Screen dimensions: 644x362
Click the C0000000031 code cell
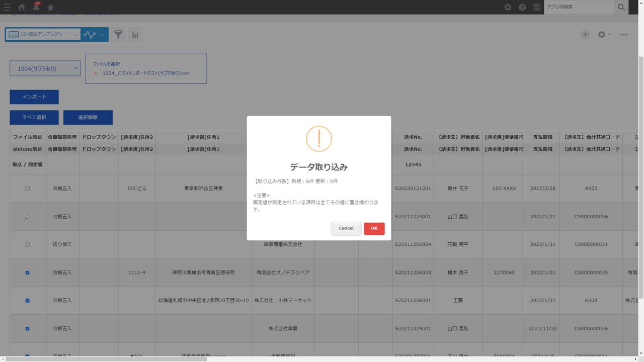pyautogui.click(x=591, y=244)
